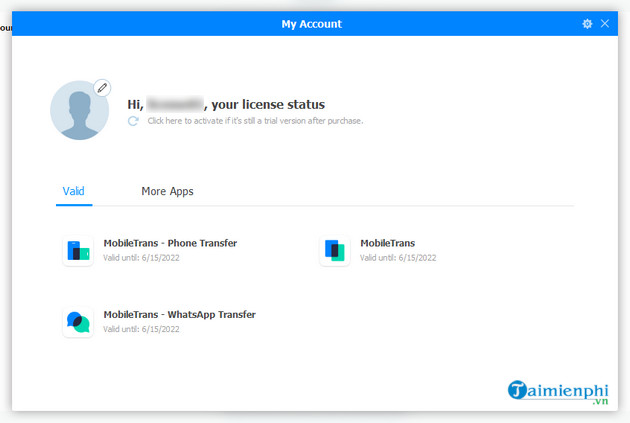Click Valid until date under Phone Transfer
Screen dimensions: 630x423
click(x=141, y=258)
